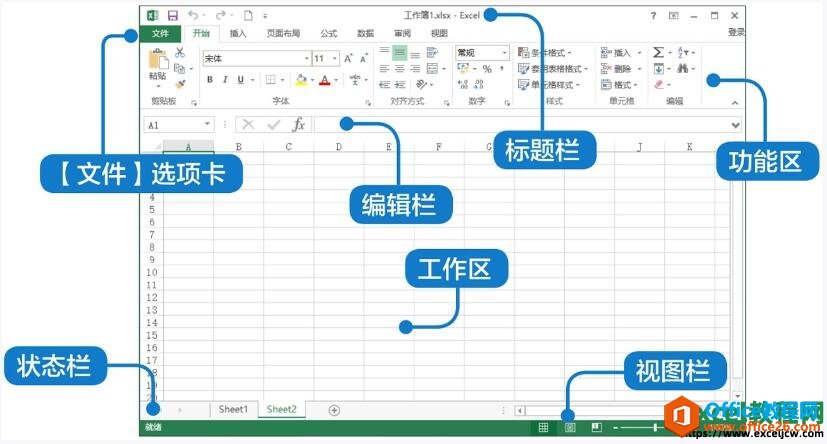Open 条件格式 conditional formatting menu

(545, 53)
